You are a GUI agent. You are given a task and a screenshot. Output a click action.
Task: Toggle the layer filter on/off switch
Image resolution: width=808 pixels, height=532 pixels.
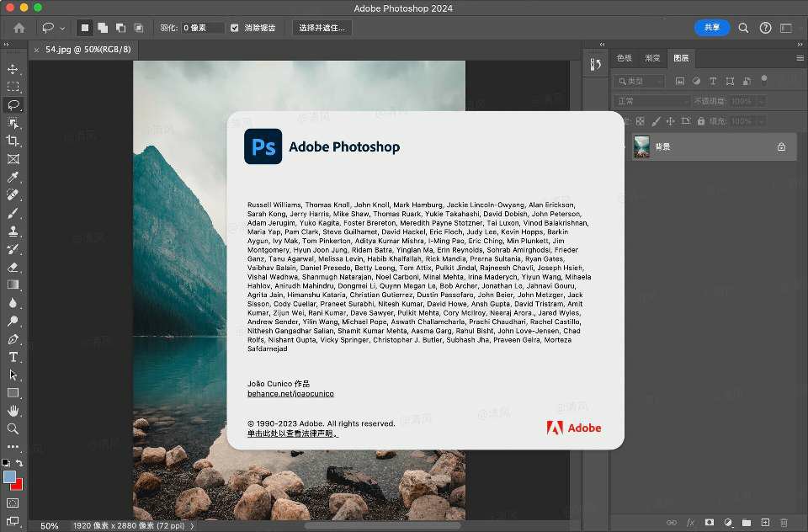pos(763,79)
